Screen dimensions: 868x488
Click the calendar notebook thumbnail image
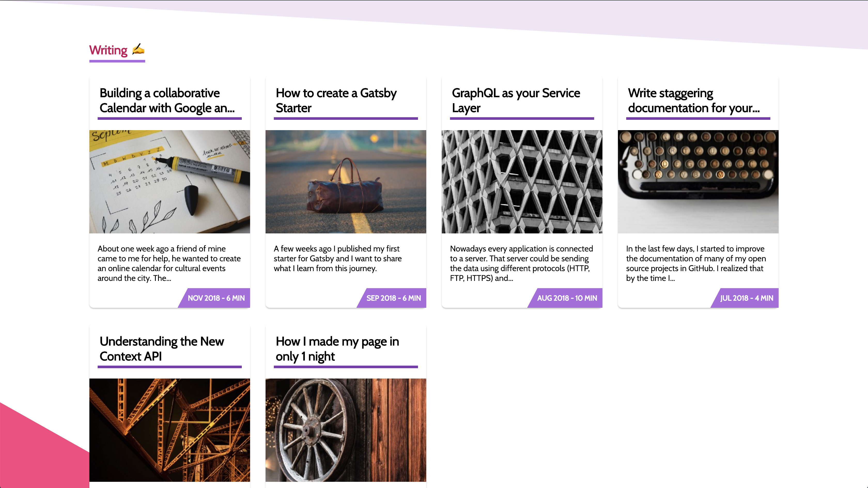[169, 182]
